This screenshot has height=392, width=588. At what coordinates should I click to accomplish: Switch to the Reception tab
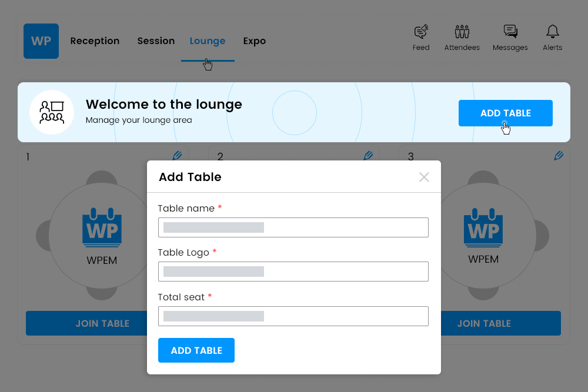tap(95, 41)
